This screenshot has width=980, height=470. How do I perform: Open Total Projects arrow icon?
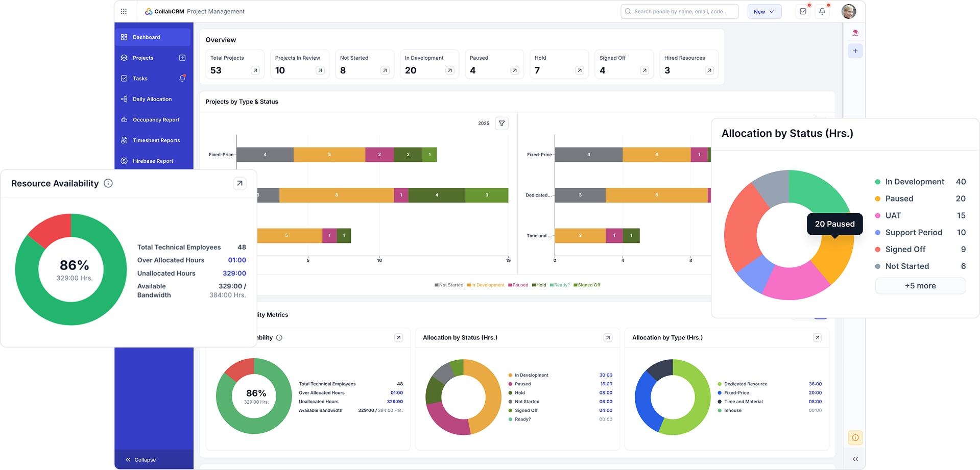point(255,70)
